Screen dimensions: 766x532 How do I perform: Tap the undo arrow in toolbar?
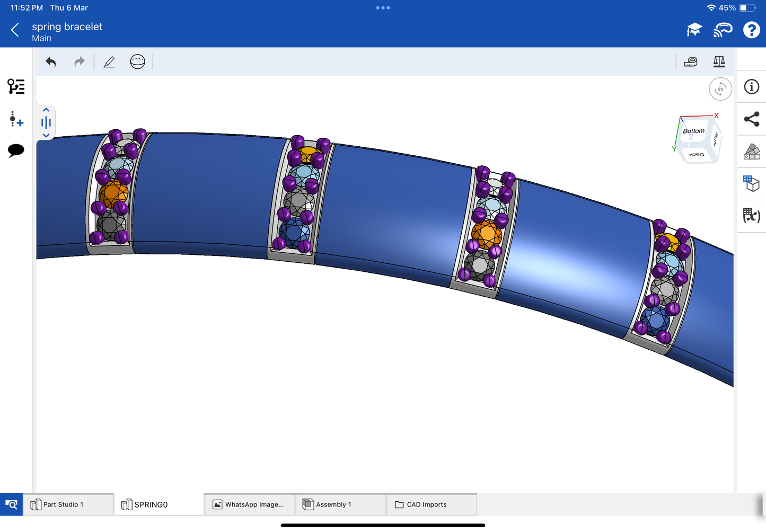51,62
